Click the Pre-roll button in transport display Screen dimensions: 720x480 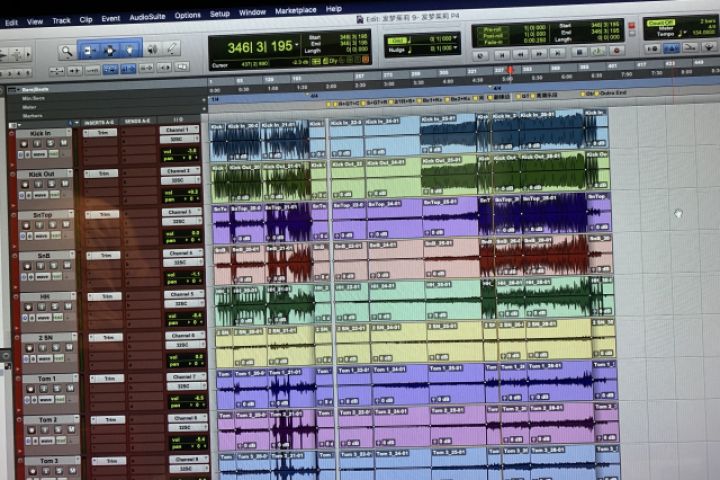(x=493, y=30)
